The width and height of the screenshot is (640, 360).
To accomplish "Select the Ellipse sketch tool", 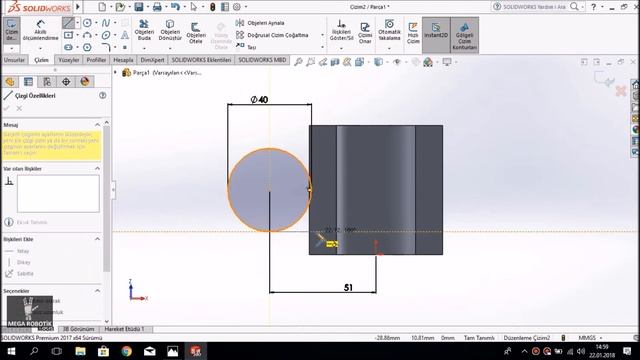I will [x=106, y=35].
